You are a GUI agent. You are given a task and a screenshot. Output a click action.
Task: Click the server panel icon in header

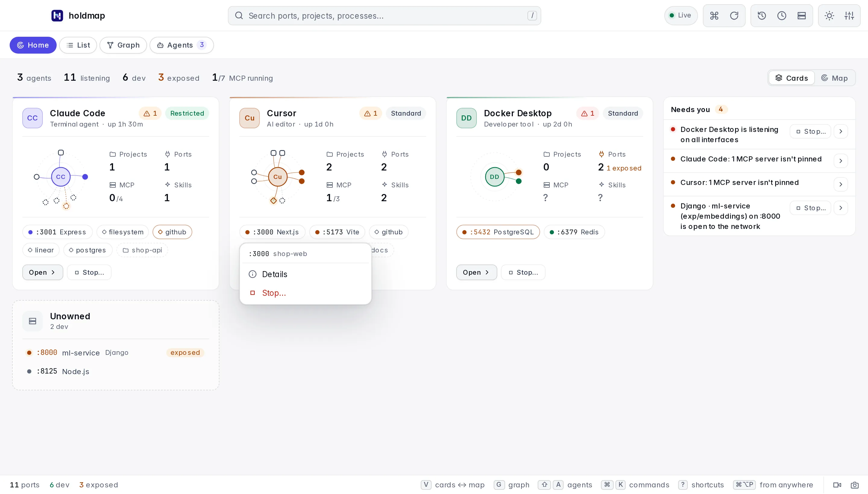[801, 16]
